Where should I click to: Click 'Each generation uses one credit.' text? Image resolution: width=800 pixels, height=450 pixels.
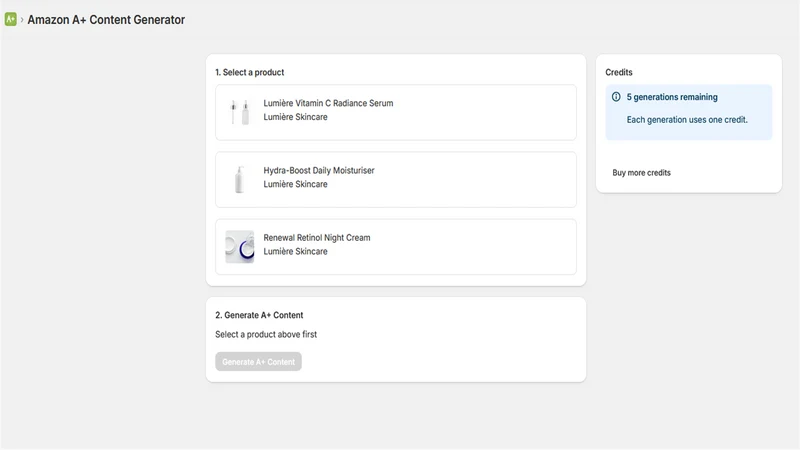click(x=687, y=120)
